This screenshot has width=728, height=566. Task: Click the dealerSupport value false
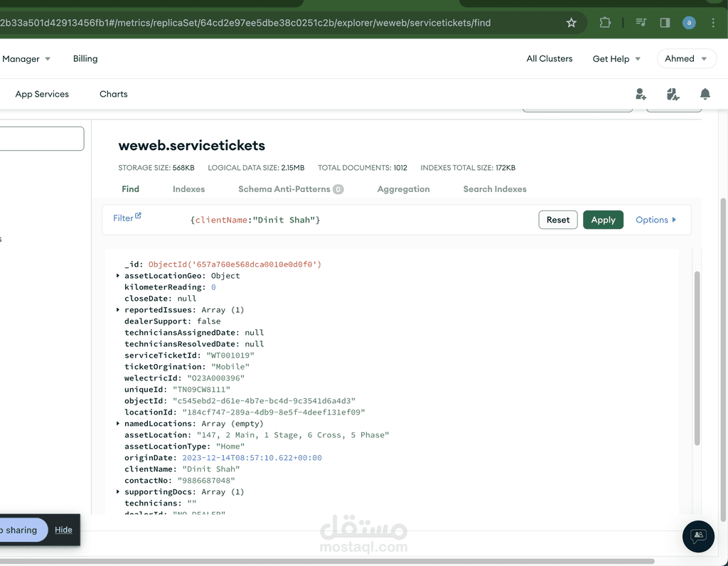[209, 321]
